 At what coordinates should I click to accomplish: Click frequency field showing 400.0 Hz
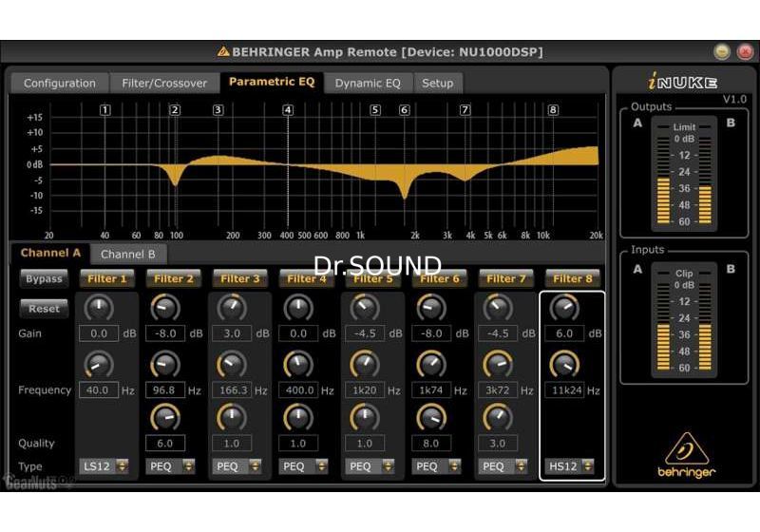298,390
